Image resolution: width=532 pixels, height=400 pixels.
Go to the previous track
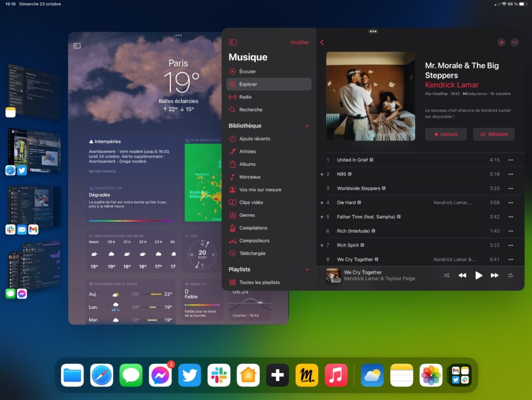click(x=462, y=275)
